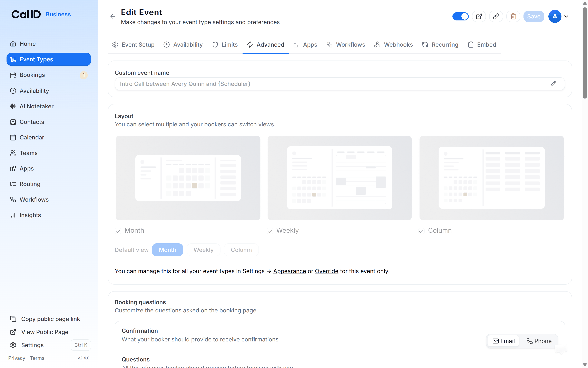Select the Advanced tab

[x=266, y=45]
